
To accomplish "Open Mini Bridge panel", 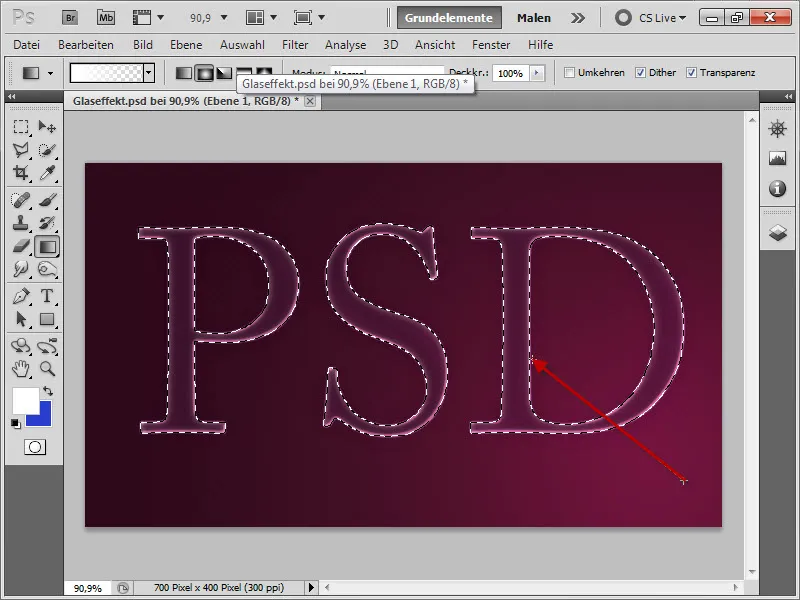I will pyautogui.click(x=106, y=18).
